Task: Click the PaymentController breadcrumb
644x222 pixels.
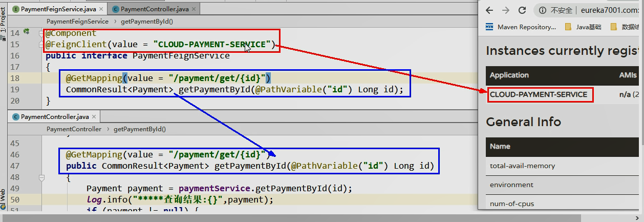Action: pos(74,129)
